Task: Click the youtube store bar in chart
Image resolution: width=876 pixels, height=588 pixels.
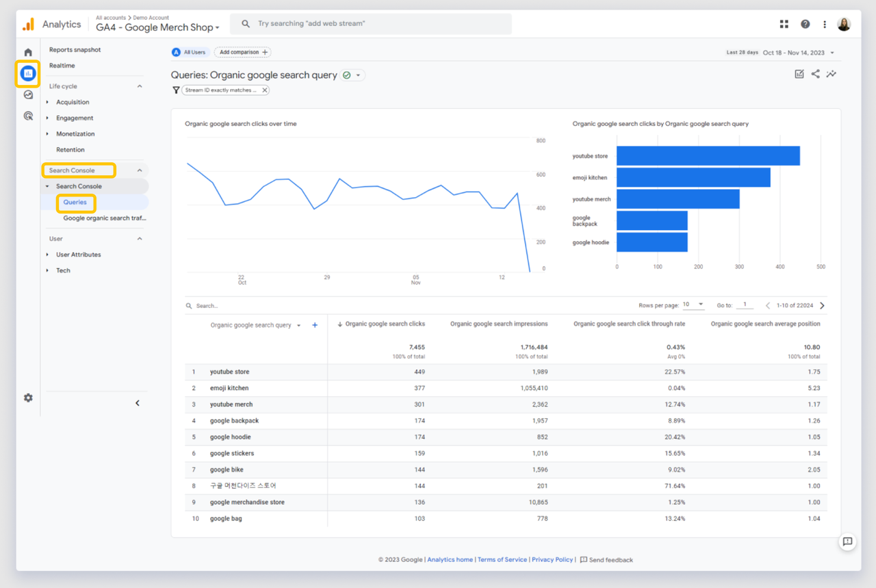Action: pyautogui.click(x=708, y=156)
